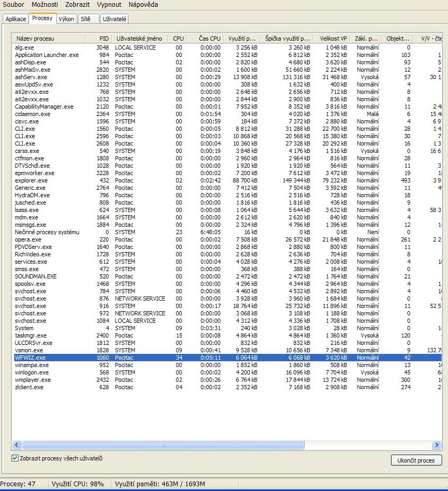The height and width of the screenshot is (491, 448).
Task: Sort by Název procesu column header
Action: tap(48, 38)
